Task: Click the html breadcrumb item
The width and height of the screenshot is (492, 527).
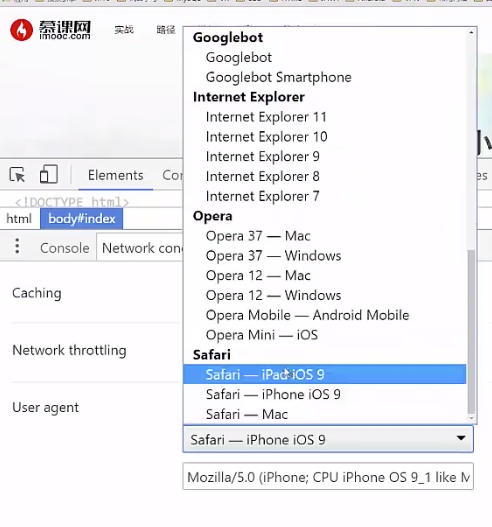Action: pos(19,219)
